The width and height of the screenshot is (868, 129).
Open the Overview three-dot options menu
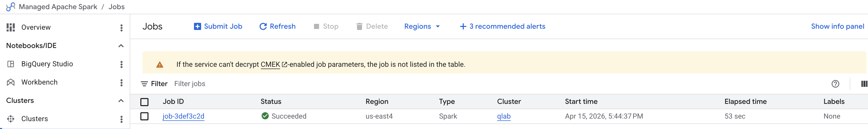(x=121, y=28)
